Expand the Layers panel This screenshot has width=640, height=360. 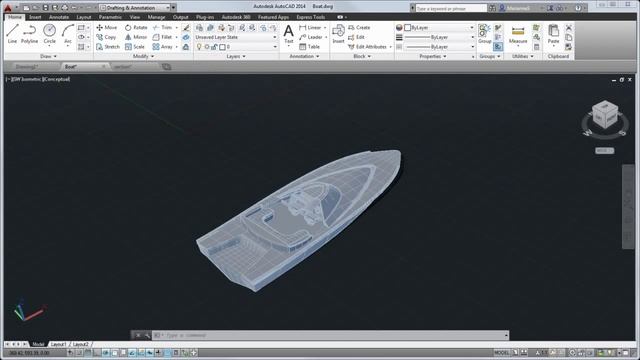click(236, 56)
